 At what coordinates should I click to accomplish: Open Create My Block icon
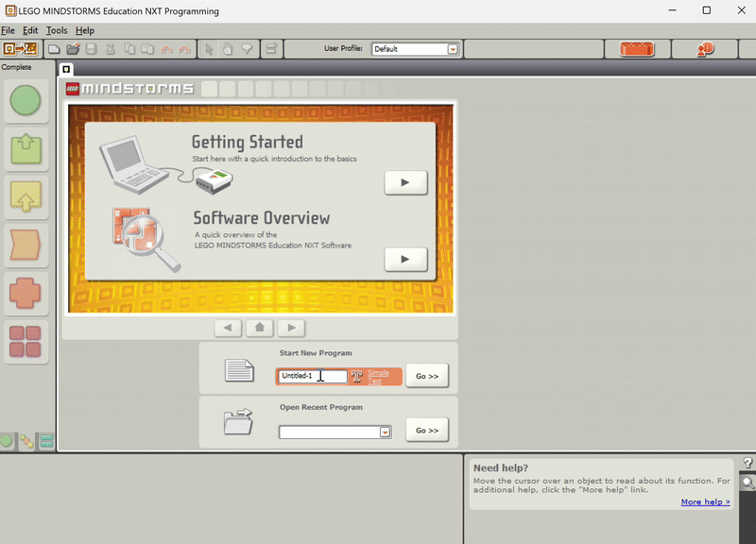(271, 49)
